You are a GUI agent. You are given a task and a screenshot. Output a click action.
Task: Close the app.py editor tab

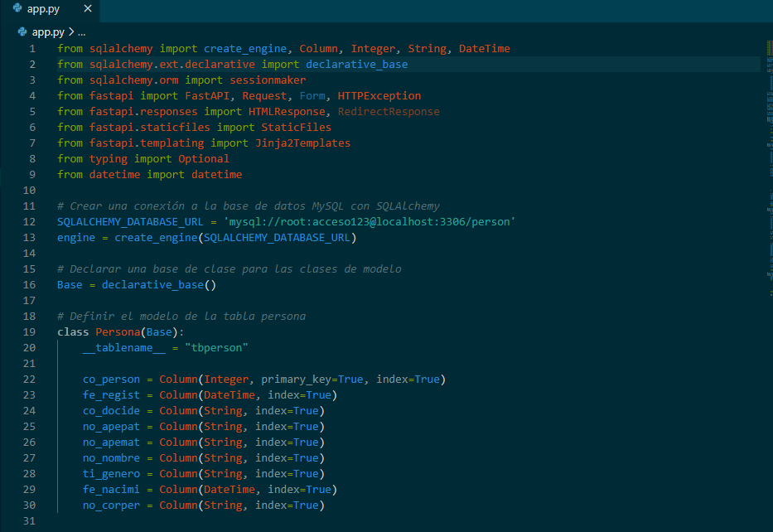click(x=85, y=10)
